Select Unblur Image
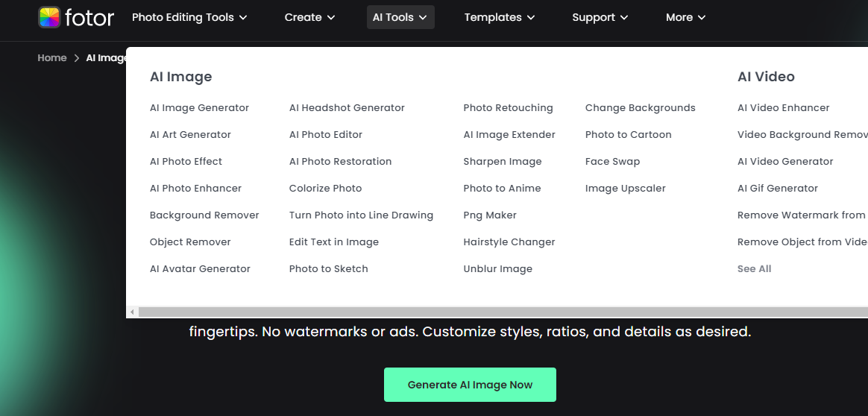This screenshot has height=416, width=868. pos(497,269)
